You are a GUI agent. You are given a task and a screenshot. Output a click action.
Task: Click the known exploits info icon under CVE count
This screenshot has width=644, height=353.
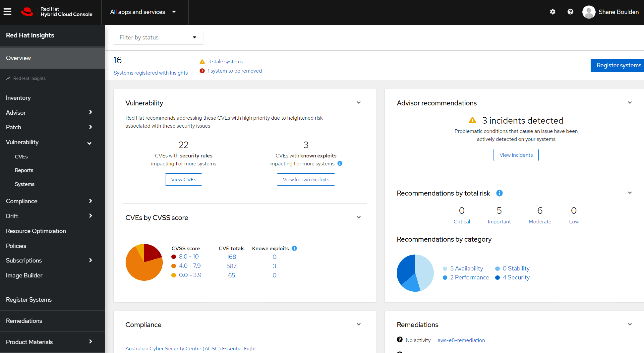(x=340, y=163)
